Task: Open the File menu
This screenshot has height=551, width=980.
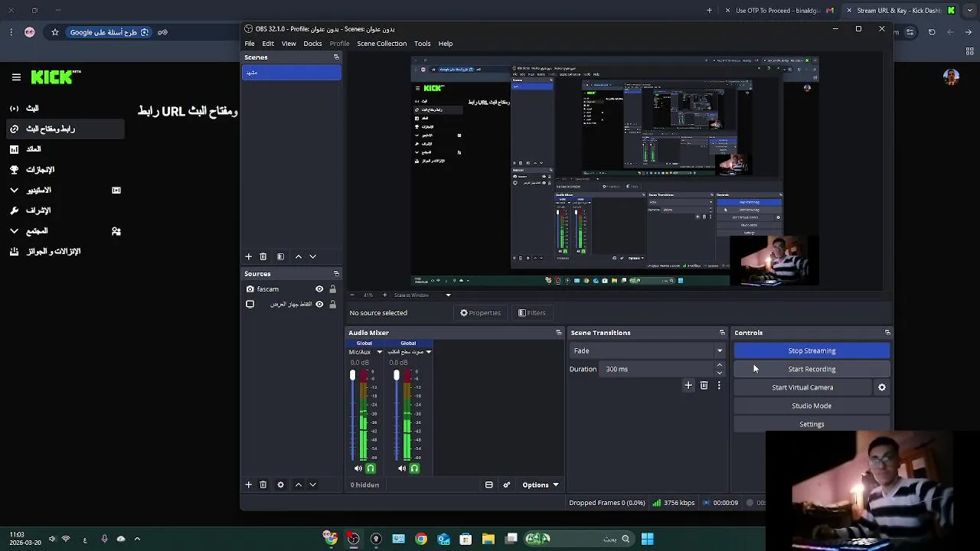Action: tap(250, 44)
